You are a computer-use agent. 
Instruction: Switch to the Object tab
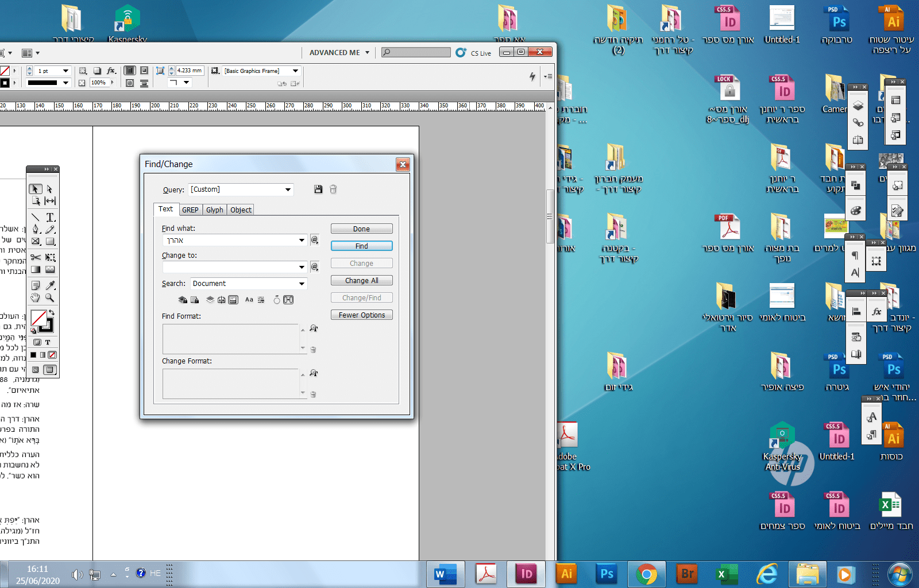tap(241, 210)
